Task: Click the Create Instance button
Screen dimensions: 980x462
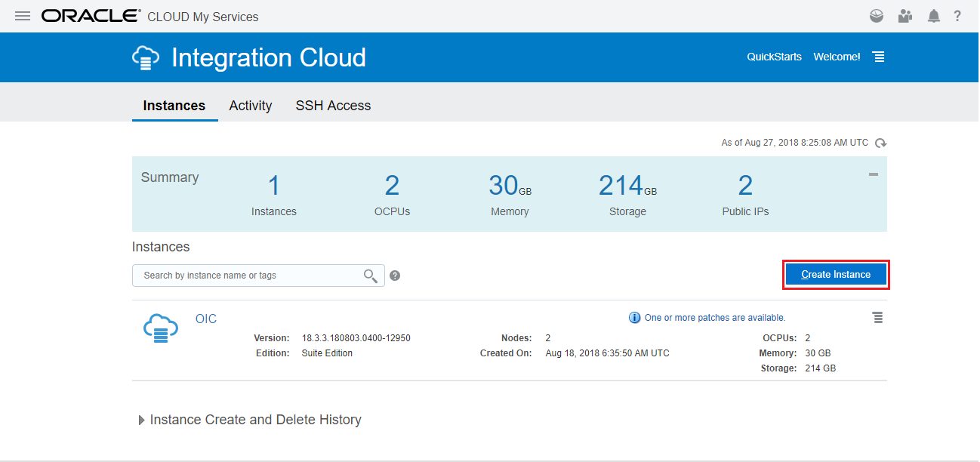Action: [x=836, y=275]
